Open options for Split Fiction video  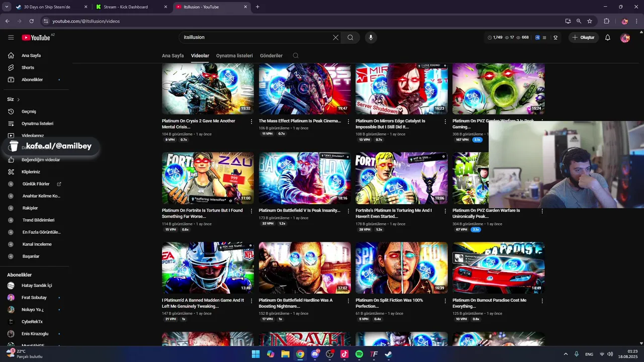click(445, 301)
